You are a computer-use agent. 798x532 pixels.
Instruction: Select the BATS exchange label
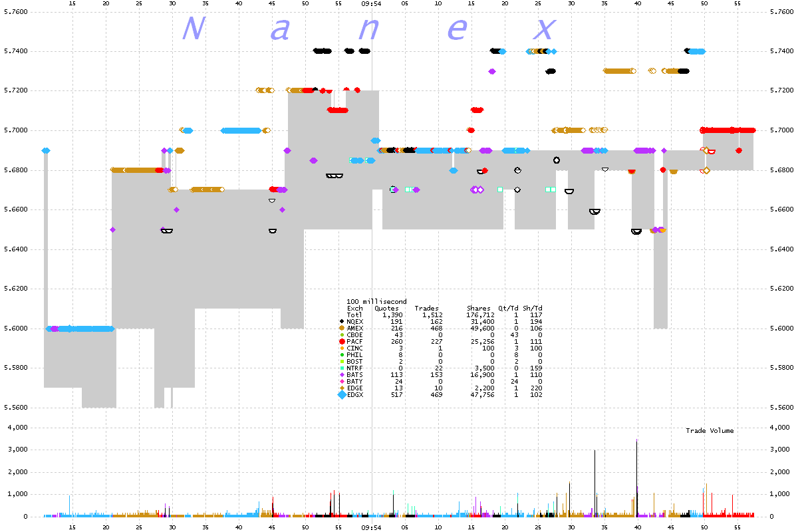[355, 374]
